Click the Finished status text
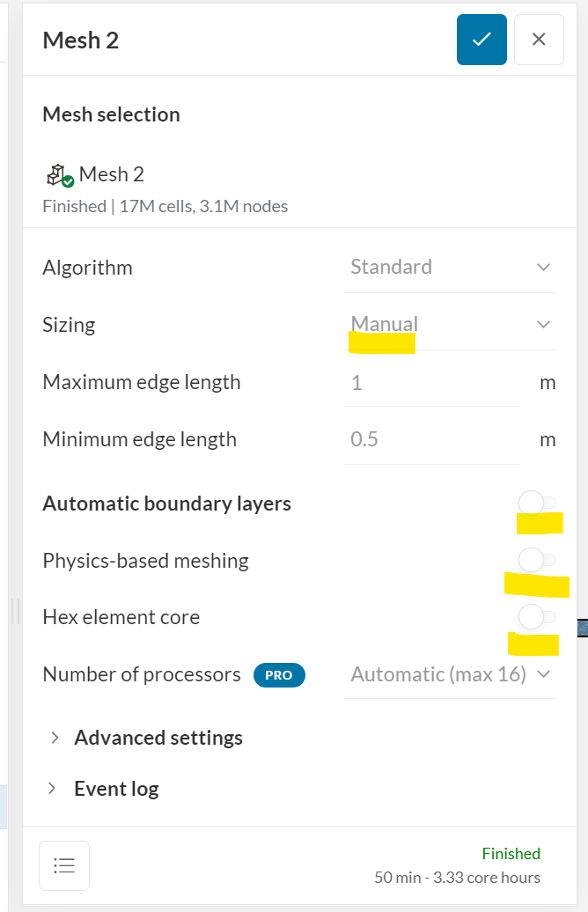This screenshot has height=912, width=588. pyautogui.click(x=511, y=853)
